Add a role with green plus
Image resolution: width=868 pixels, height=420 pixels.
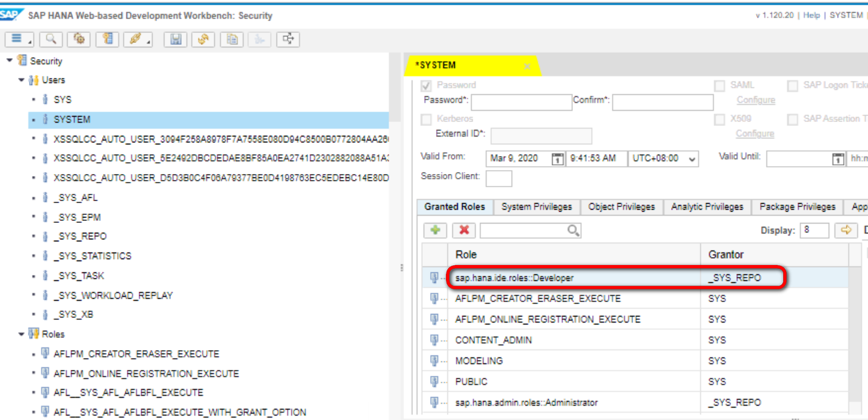point(435,230)
